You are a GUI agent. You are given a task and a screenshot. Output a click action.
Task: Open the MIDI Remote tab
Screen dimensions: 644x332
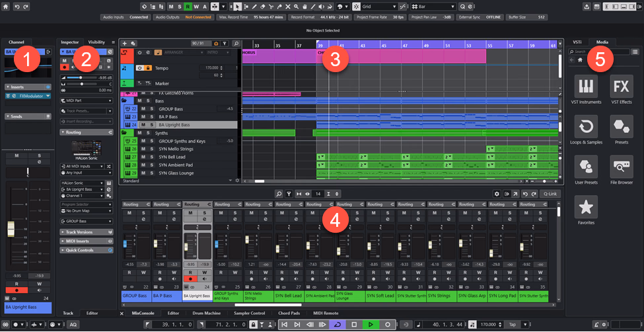tap(326, 313)
